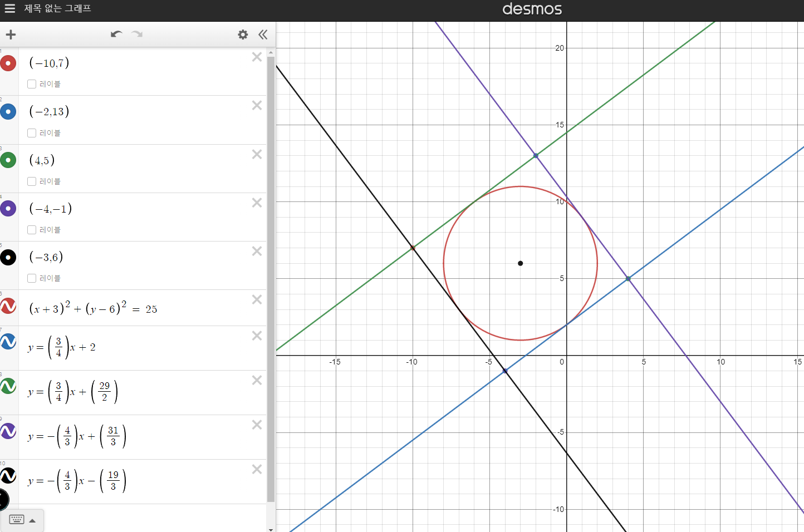Viewport: 804px width, 532px height.
Task: Enable label checkbox for point (−2,13)
Action: click(32, 133)
